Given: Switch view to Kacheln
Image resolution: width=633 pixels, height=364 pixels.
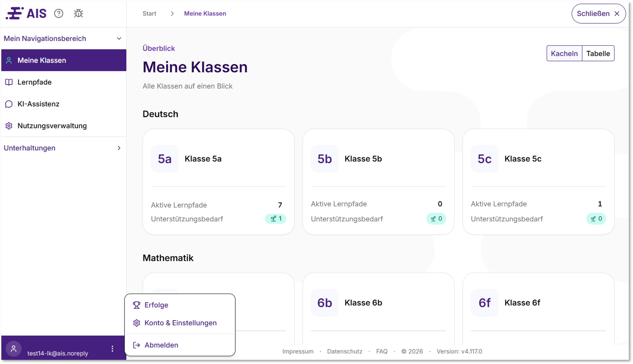Looking at the screenshot, I should coord(564,53).
